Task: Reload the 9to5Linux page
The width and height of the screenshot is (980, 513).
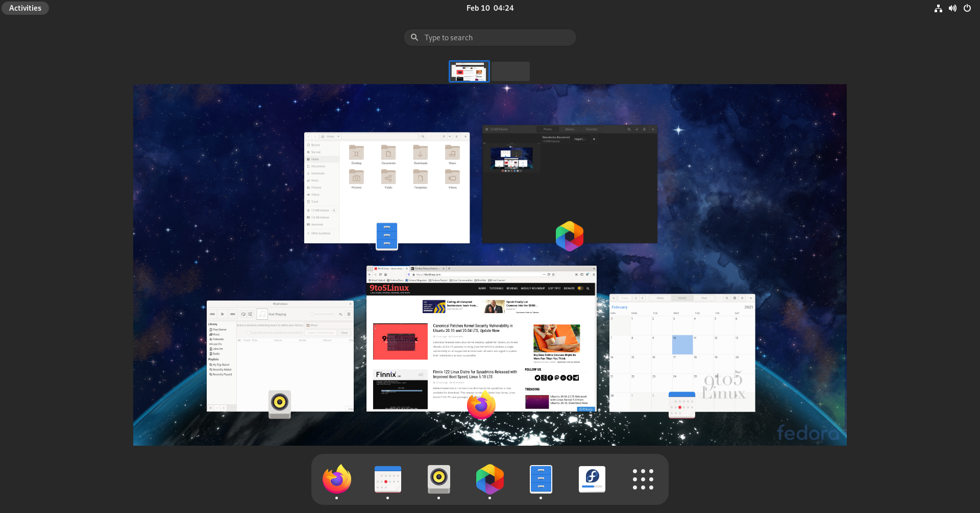Action: (x=380, y=274)
